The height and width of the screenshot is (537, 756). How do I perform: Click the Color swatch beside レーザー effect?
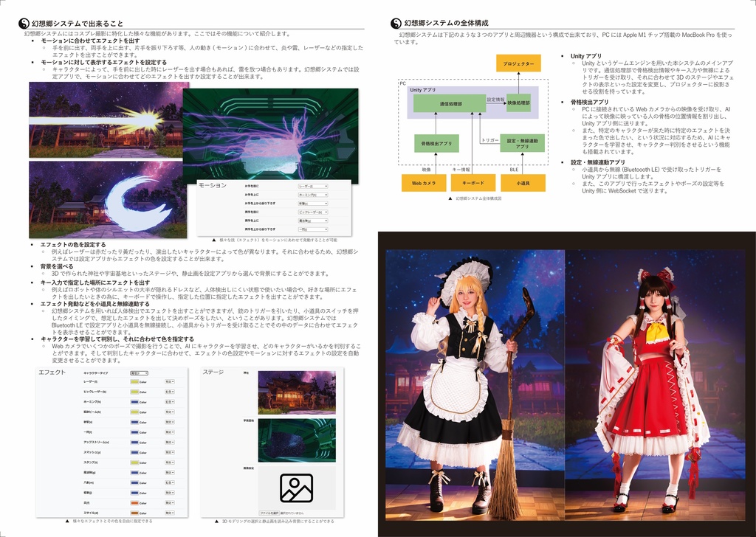tap(134, 382)
